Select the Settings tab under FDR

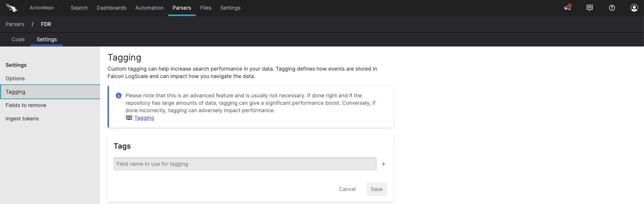pyautogui.click(x=47, y=39)
